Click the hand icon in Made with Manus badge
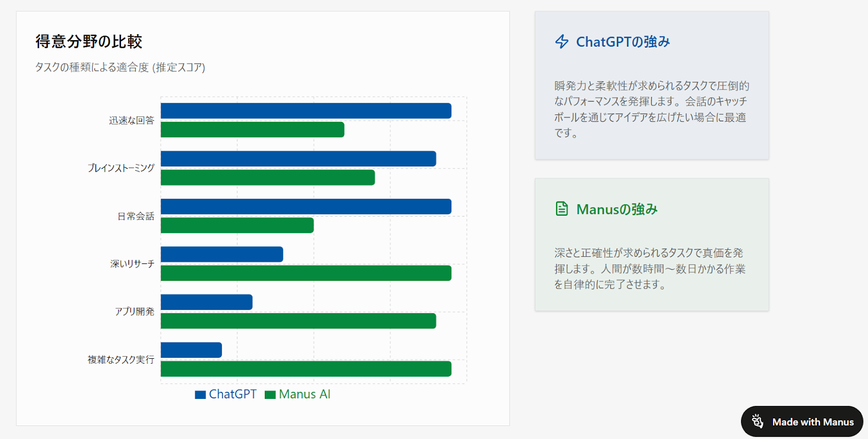The height and width of the screenshot is (439, 868). click(x=758, y=421)
